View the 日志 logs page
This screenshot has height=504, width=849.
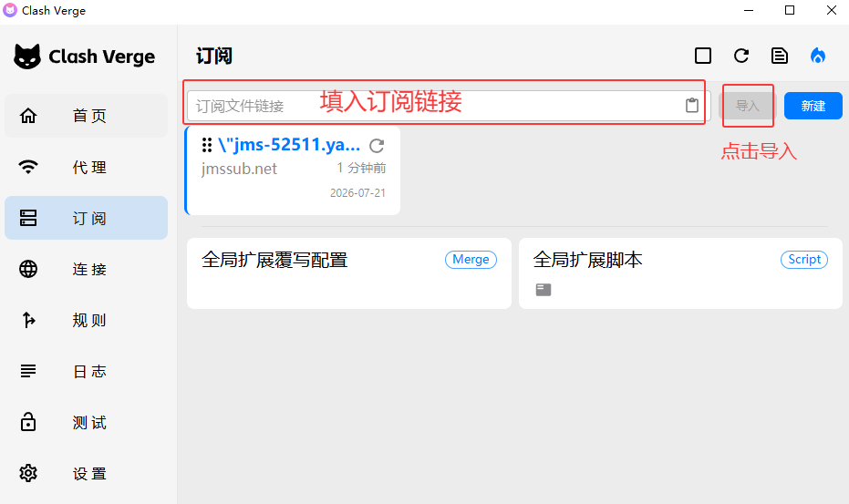[86, 371]
